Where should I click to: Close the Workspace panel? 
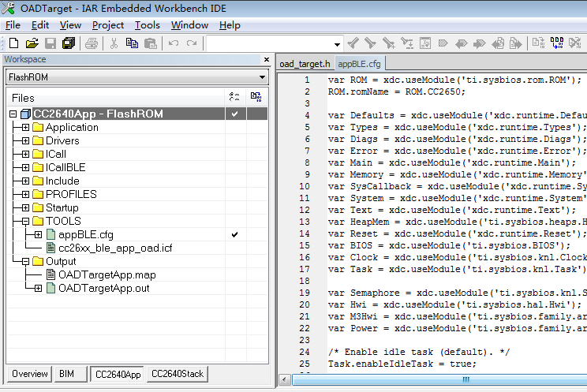[x=267, y=59]
